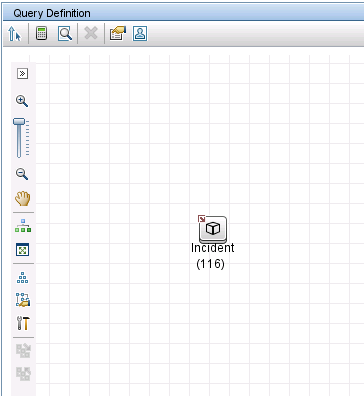Click the up-arrow select mode icon
This screenshot has height=396, width=364.
(x=14, y=34)
